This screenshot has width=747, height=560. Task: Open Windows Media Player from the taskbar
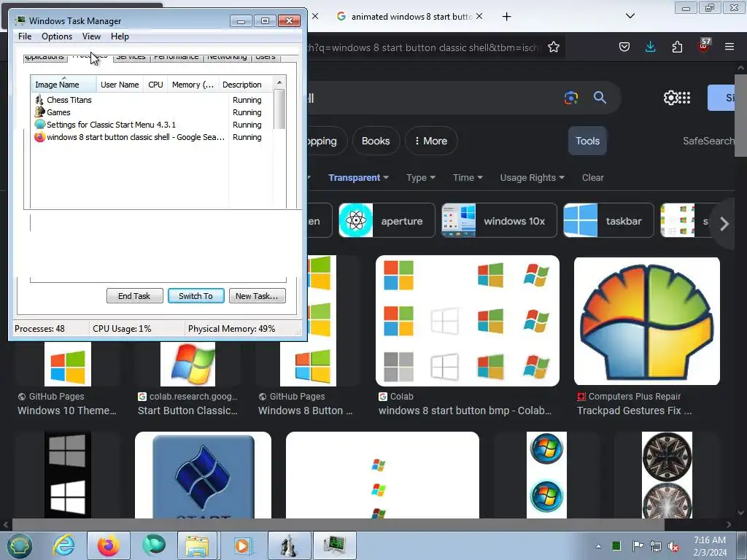[242, 545]
